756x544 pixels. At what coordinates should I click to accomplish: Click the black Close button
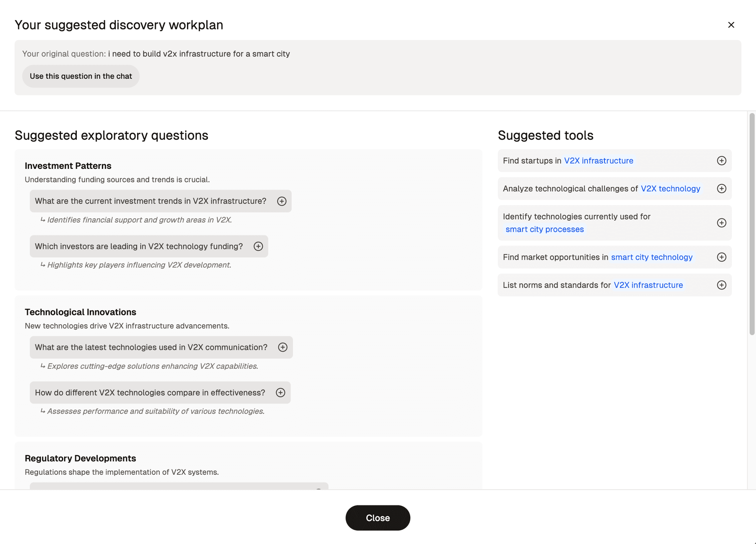tap(378, 518)
